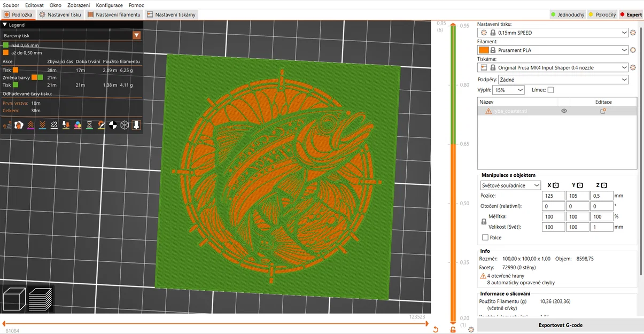The image size is (644, 334).
Task: Click Exportovat G-code button
Action: (560, 325)
